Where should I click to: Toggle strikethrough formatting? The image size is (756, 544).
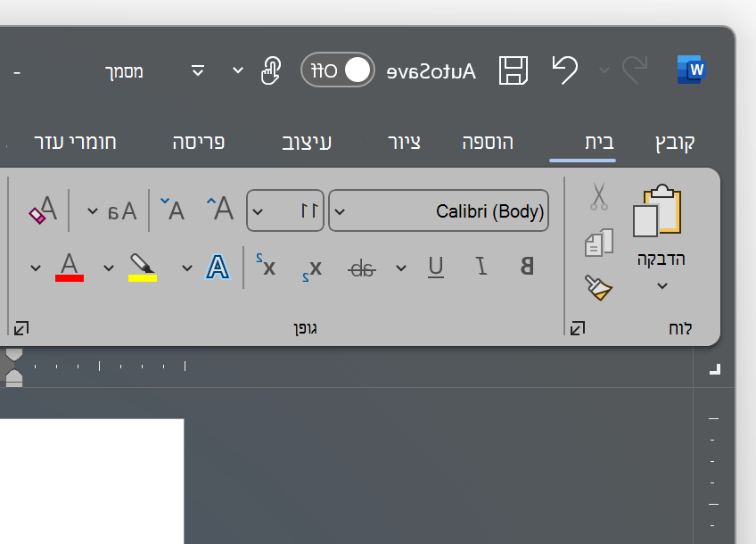coord(362,268)
